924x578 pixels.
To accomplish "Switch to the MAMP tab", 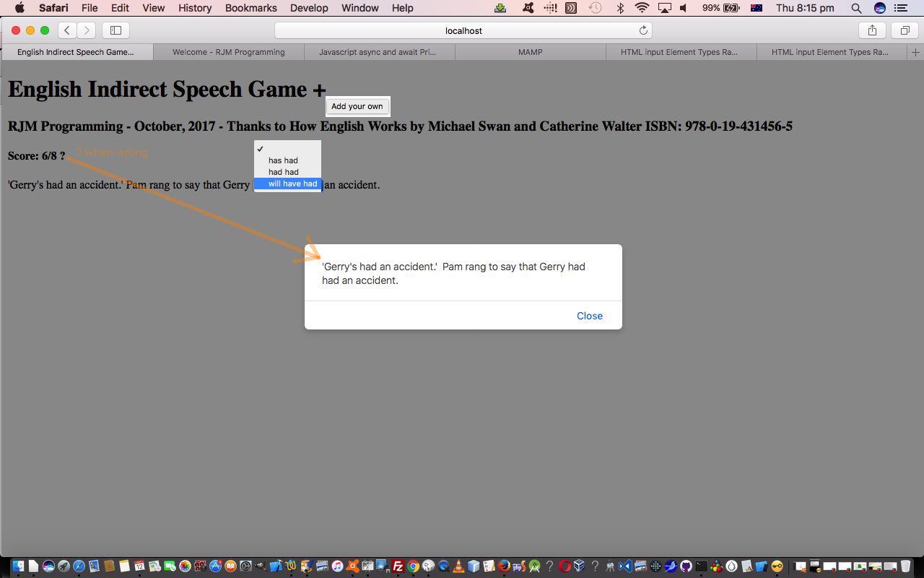I will [530, 52].
